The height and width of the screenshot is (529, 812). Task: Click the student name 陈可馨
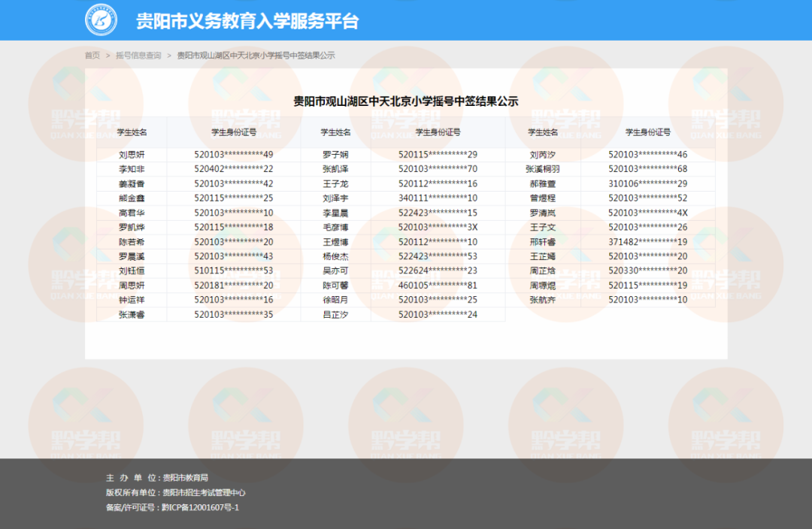pyautogui.click(x=335, y=286)
